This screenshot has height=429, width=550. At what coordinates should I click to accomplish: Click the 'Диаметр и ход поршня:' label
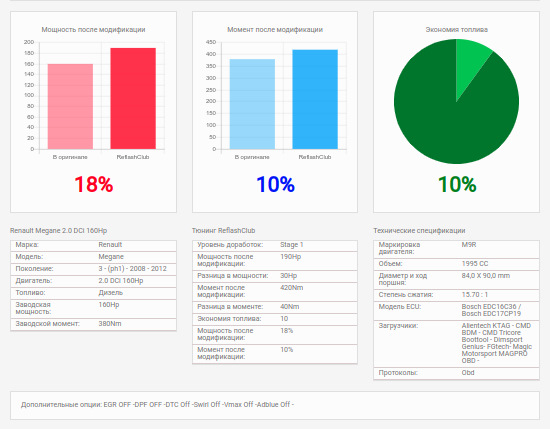pyautogui.click(x=403, y=279)
